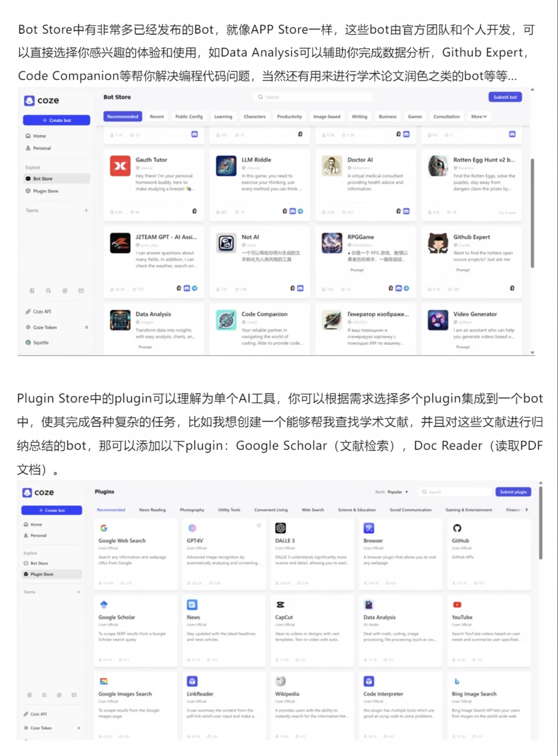Select the Not AI bot icon
Viewport: 558px width, 756px height.
pyautogui.click(x=226, y=243)
